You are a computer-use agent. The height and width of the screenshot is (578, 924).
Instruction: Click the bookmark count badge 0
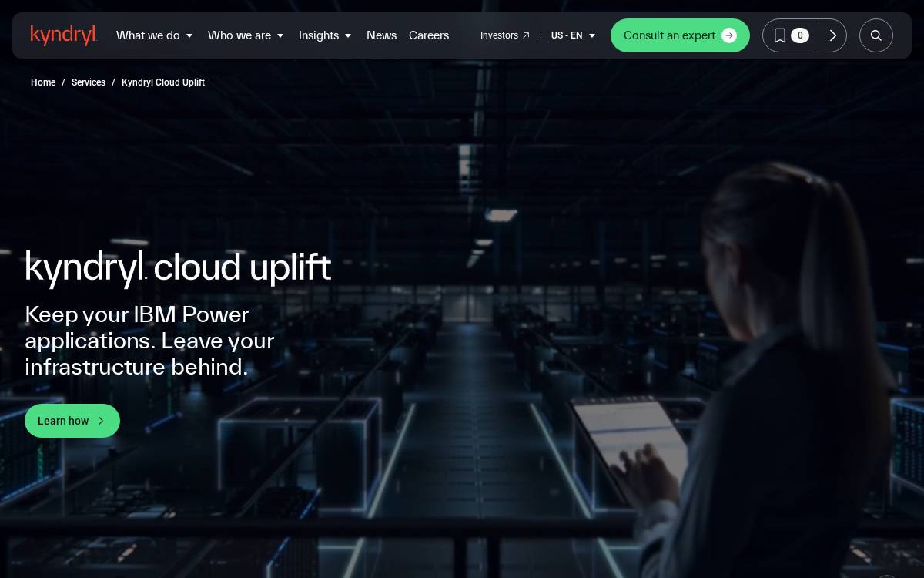(x=800, y=35)
